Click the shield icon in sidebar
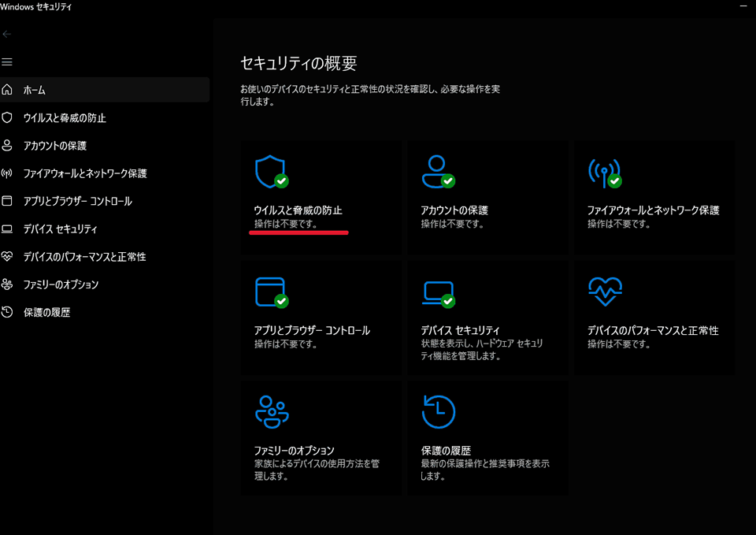The height and width of the screenshot is (535, 756). coord(7,117)
